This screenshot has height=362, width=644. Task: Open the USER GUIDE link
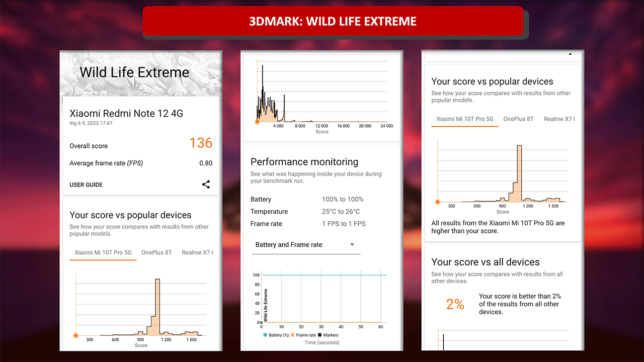pos(86,185)
